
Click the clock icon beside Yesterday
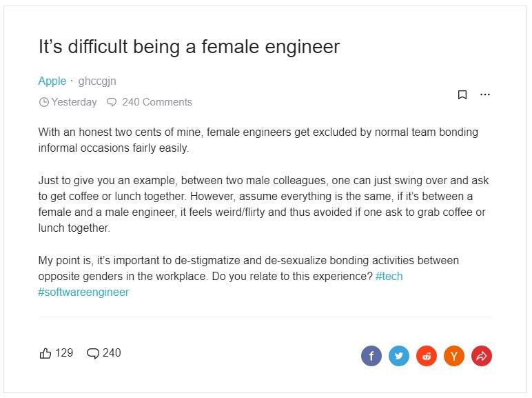pos(44,102)
